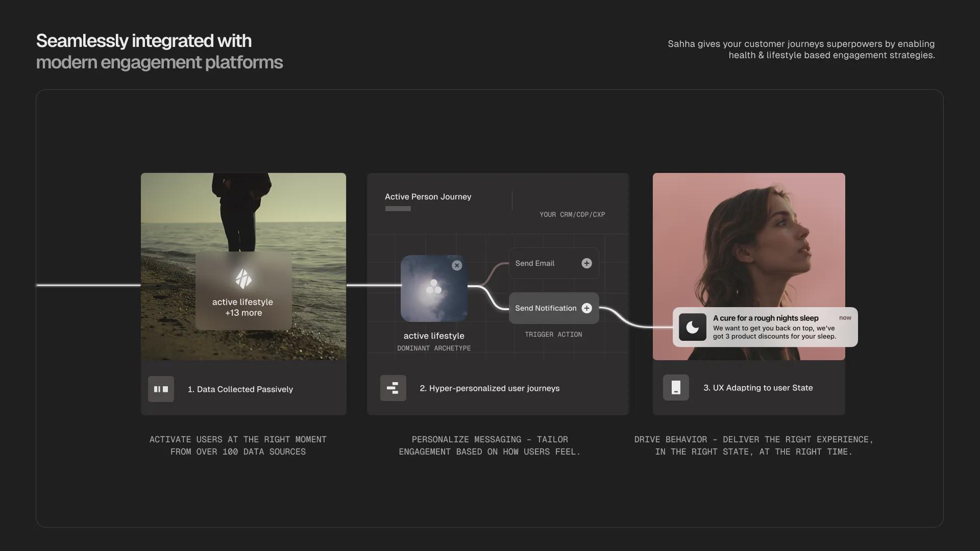
Task: Click the Data Collected Passively label
Action: click(x=240, y=389)
